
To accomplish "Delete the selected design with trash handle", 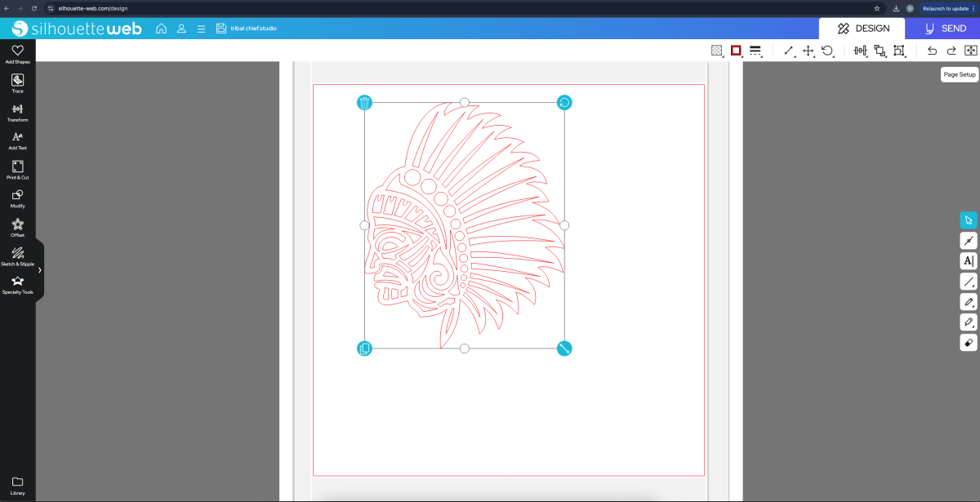I will pyautogui.click(x=365, y=102).
